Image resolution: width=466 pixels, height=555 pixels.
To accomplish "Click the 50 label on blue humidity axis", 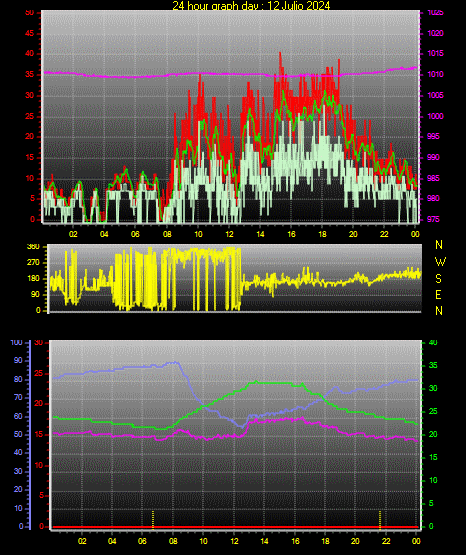I will tap(18, 434).
